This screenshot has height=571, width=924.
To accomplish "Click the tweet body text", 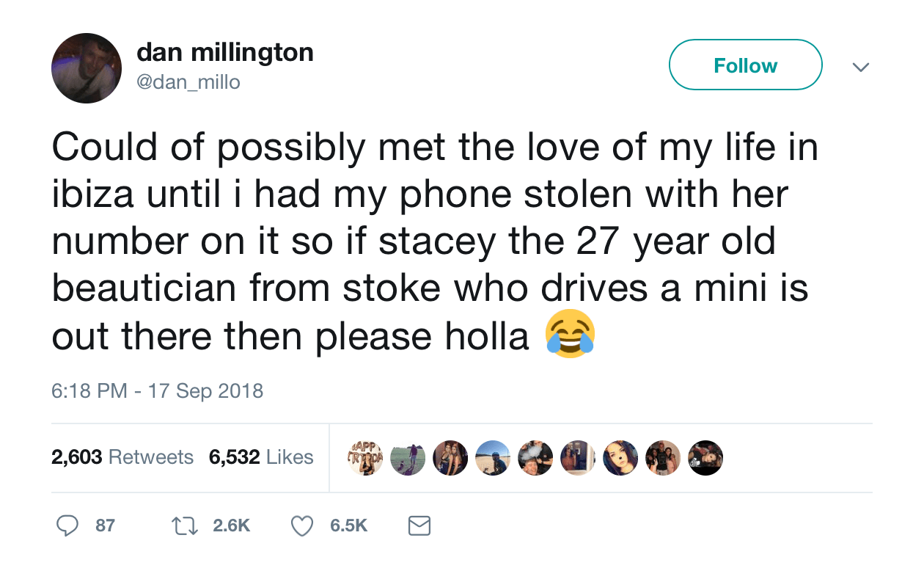I will pos(433,242).
